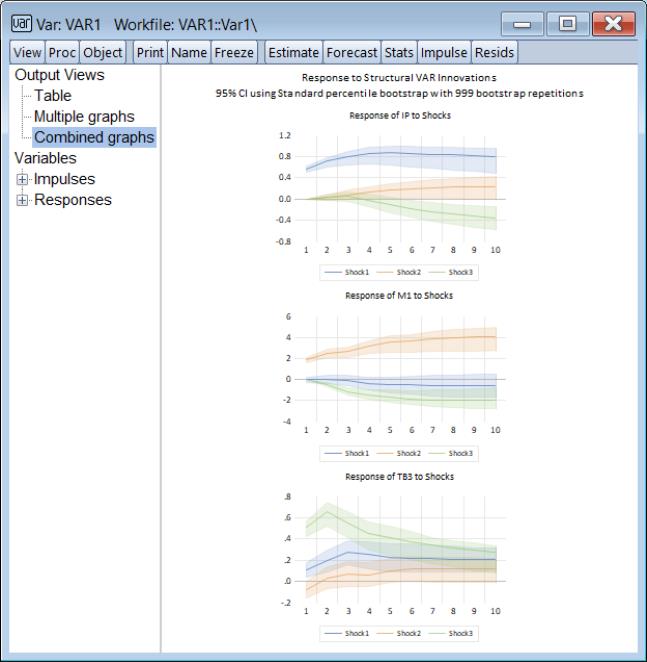The height and width of the screenshot is (662, 647).
Task: Open the View menu button
Action: 25,53
